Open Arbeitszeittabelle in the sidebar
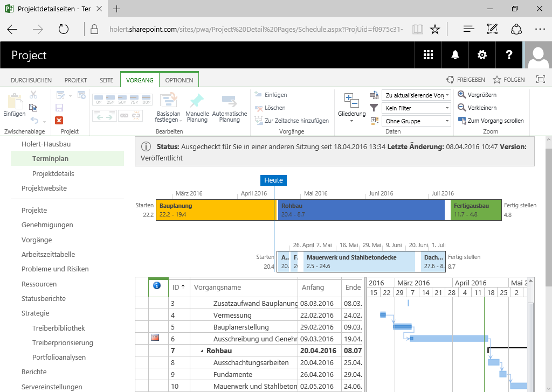This screenshot has width=552, height=392. coord(48,254)
